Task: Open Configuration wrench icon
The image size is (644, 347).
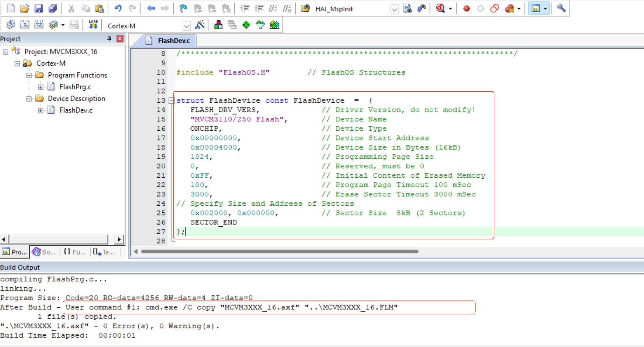Action: (561, 9)
